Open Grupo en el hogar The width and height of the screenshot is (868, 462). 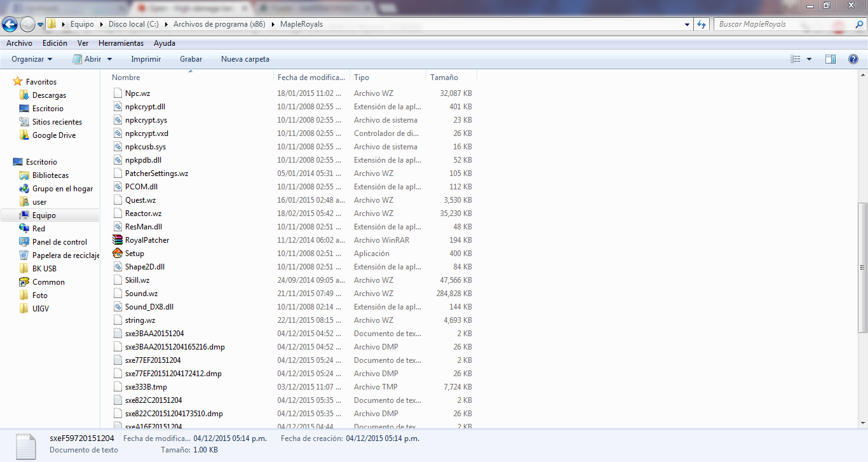62,189
